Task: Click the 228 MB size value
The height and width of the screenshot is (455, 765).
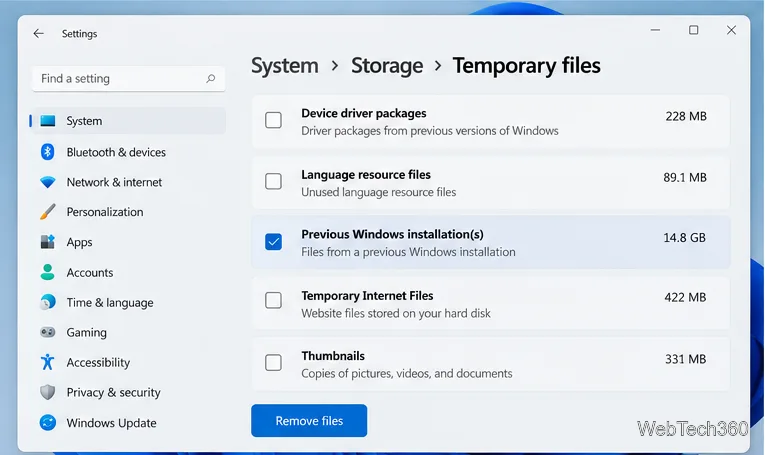Action: point(686,116)
